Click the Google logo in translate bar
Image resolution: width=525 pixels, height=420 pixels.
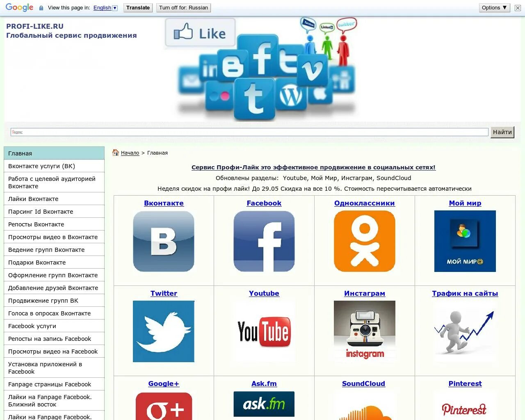pos(20,7)
